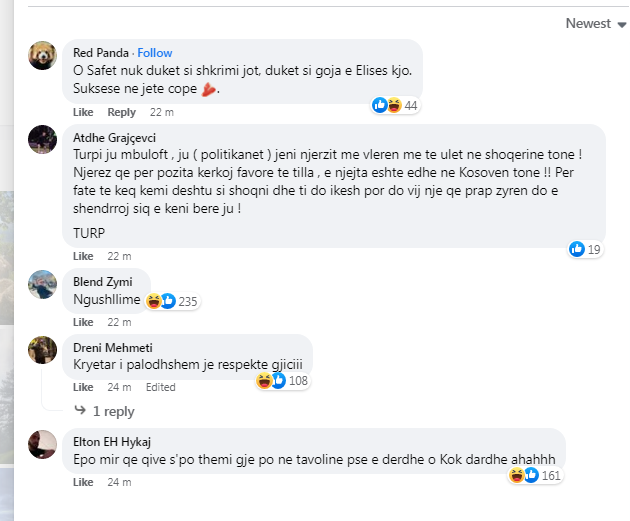
Task: Follow Red Panda
Action: click(155, 53)
